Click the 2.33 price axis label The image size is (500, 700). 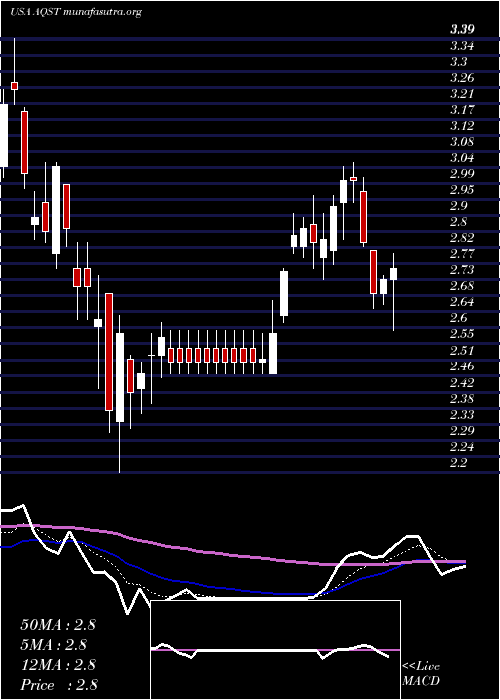pos(462,415)
